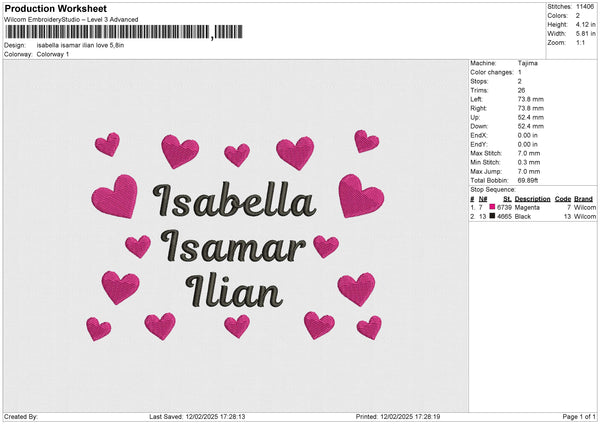Click the Created By label
The width and height of the screenshot is (600, 424).
pyautogui.click(x=21, y=416)
